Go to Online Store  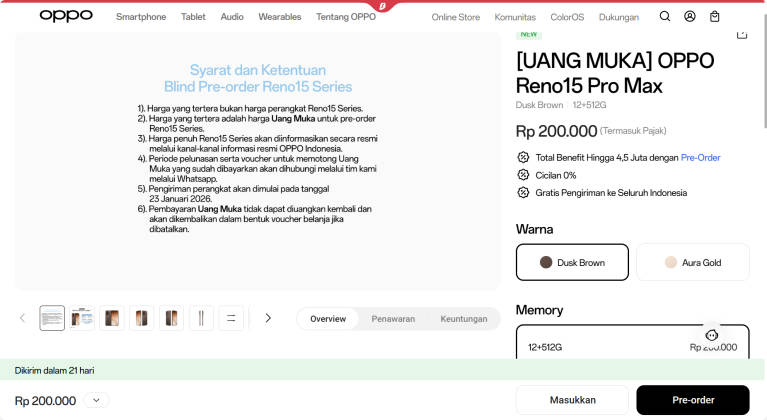tap(455, 17)
